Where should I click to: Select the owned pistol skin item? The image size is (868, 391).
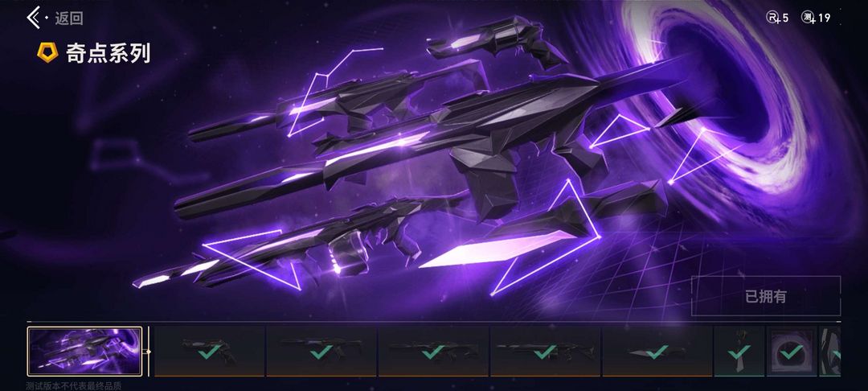click(209, 351)
